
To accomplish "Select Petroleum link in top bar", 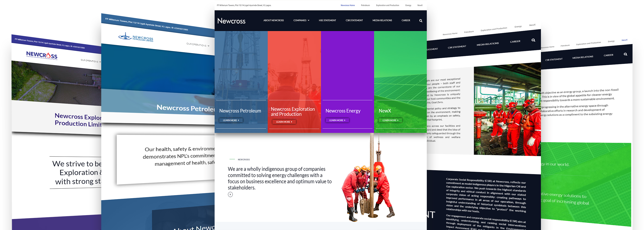I will pos(365,5).
